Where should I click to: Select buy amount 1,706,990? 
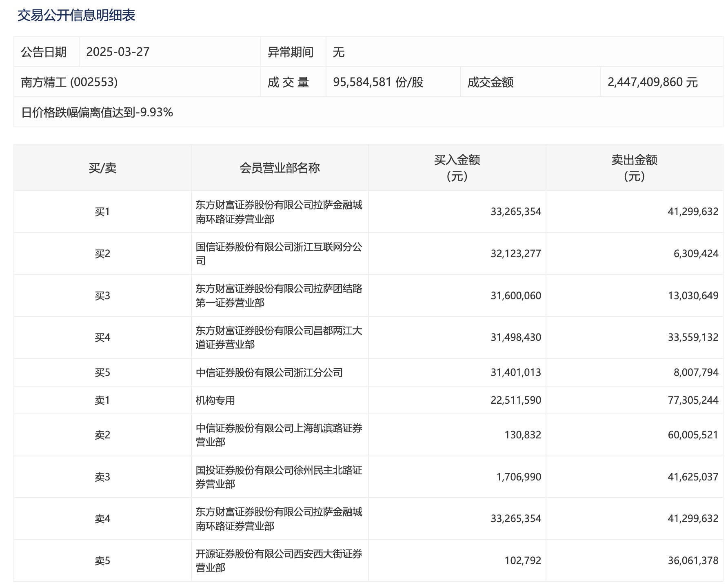click(x=519, y=477)
